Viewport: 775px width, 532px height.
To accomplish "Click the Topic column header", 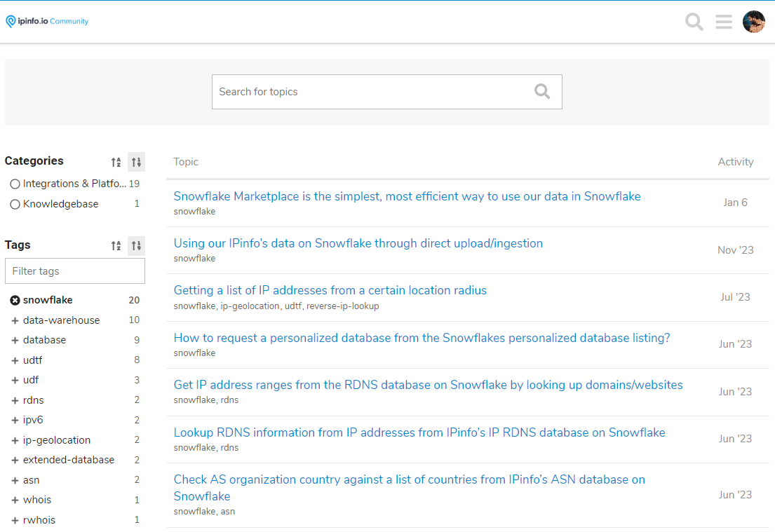I will pyautogui.click(x=186, y=162).
